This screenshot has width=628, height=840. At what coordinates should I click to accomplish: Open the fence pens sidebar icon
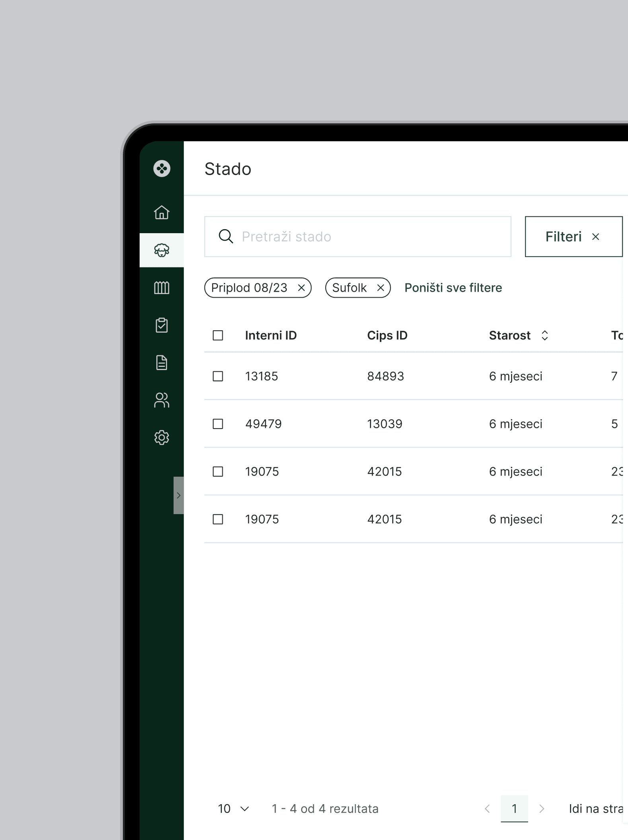pos(161,287)
